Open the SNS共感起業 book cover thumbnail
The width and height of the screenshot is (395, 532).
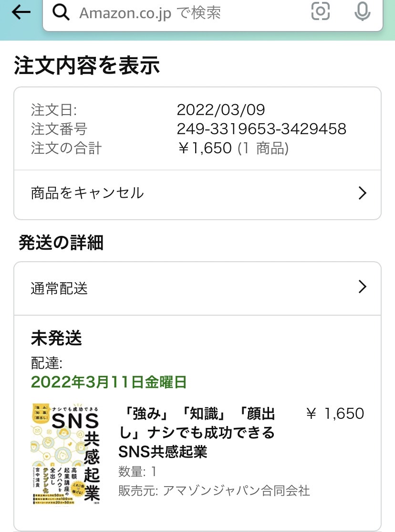click(66, 454)
